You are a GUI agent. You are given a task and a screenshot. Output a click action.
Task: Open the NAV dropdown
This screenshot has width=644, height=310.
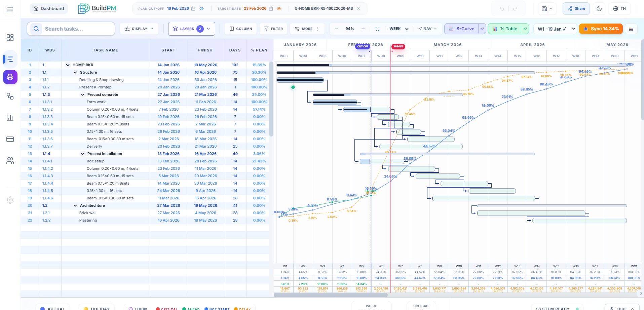tap(427, 29)
